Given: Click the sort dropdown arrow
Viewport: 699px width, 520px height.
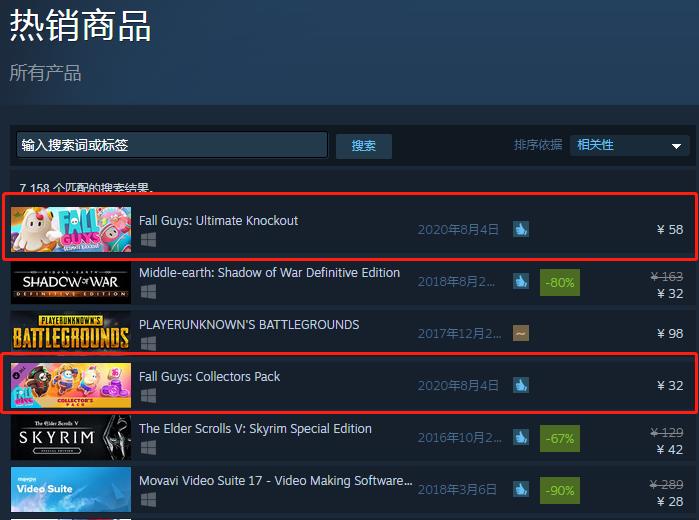Looking at the screenshot, I should coord(676,146).
